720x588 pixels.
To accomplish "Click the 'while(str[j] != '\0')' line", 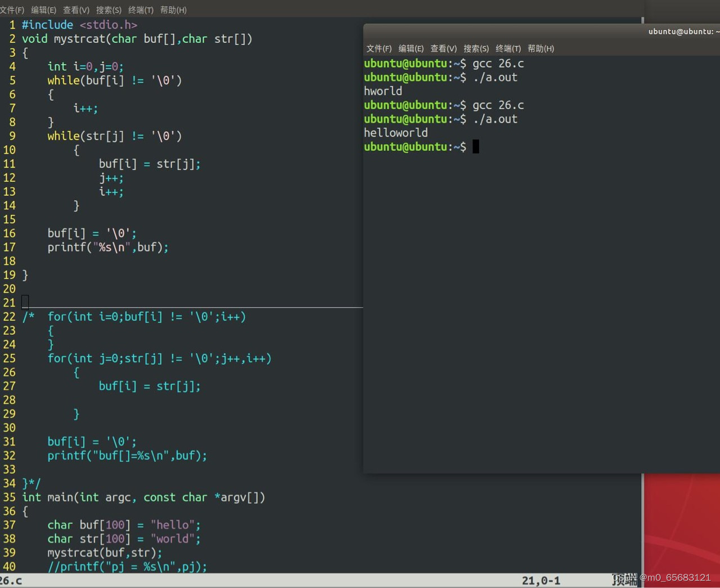I will [x=115, y=136].
